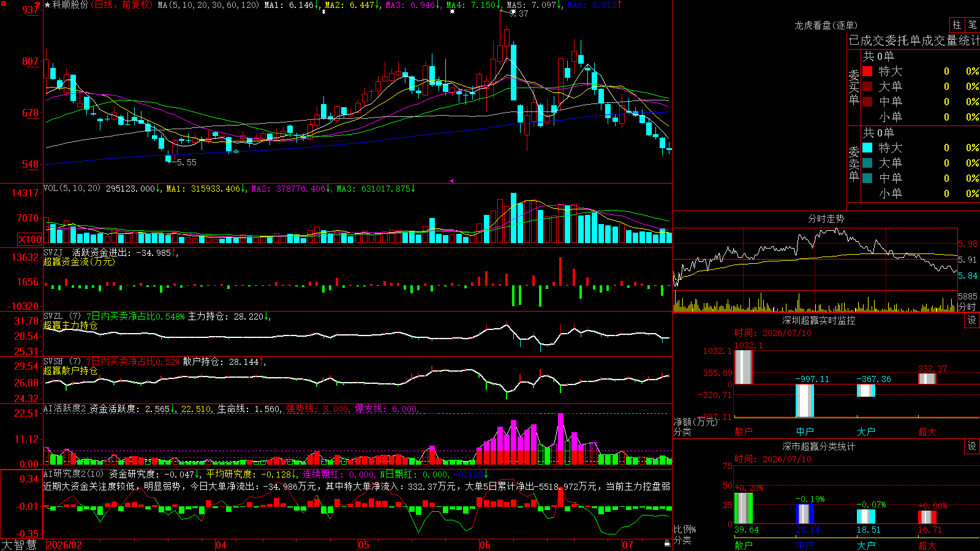Click the 9.37 high price label

pos(519,13)
